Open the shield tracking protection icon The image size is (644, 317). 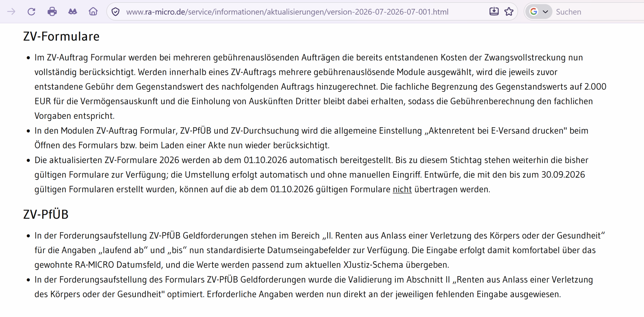point(115,12)
